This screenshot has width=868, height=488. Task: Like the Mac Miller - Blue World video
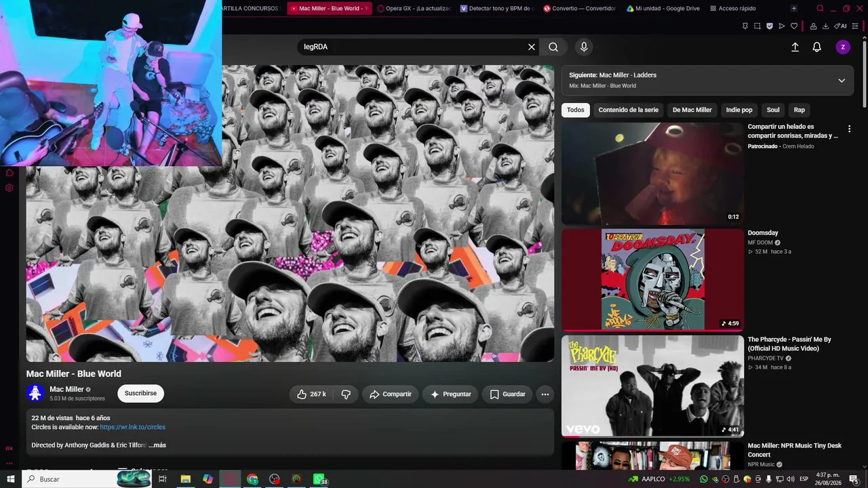pyautogui.click(x=311, y=394)
